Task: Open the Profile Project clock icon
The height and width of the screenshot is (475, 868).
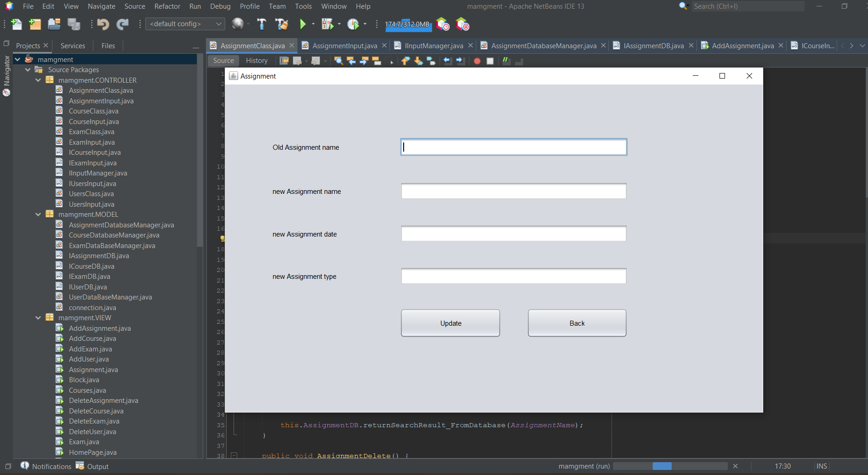Action: coord(354,24)
